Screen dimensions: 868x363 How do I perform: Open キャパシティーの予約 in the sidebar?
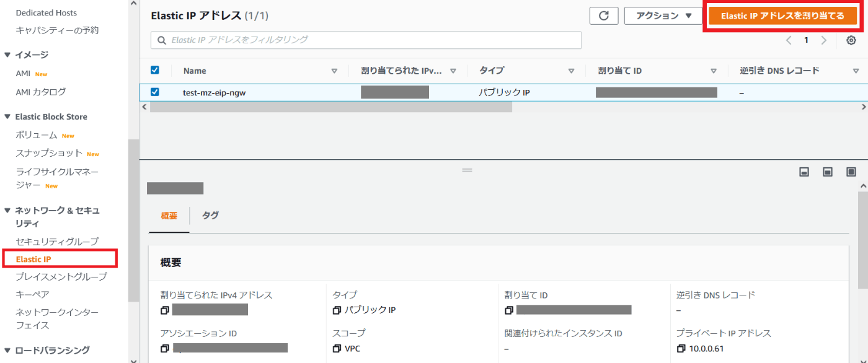(x=57, y=30)
